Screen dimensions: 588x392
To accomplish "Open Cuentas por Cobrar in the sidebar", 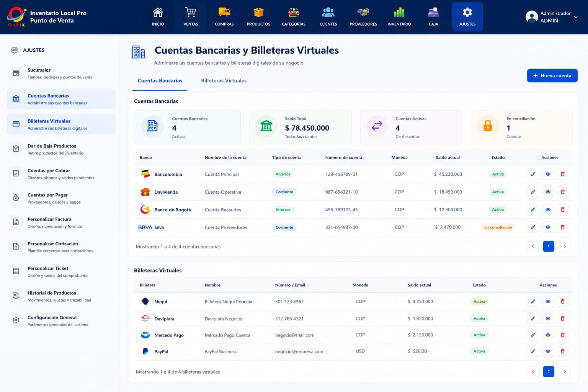I will pos(61,174).
